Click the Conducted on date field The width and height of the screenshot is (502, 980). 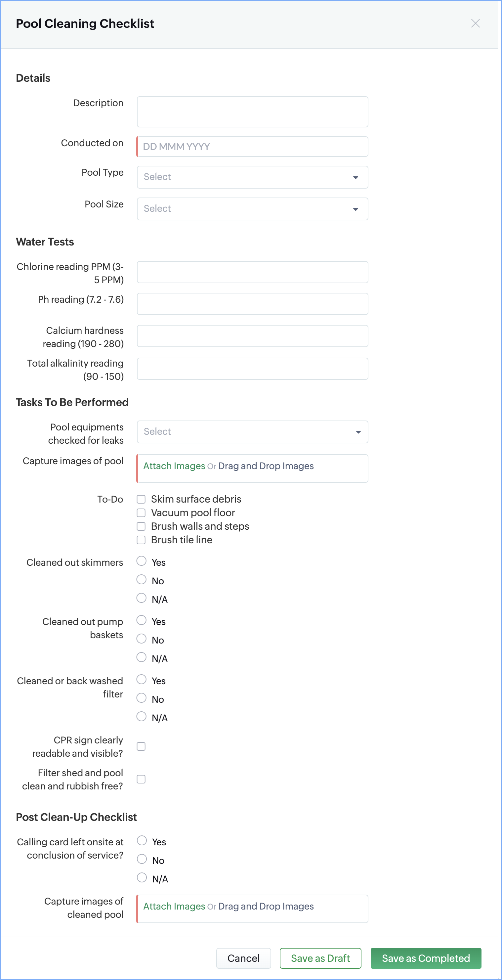(252, 147)
